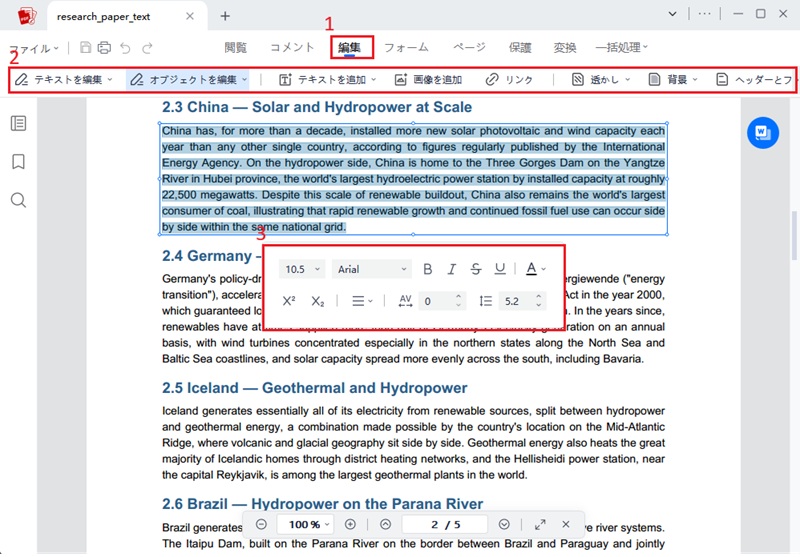Click the save icon in top toolbar

86,48
